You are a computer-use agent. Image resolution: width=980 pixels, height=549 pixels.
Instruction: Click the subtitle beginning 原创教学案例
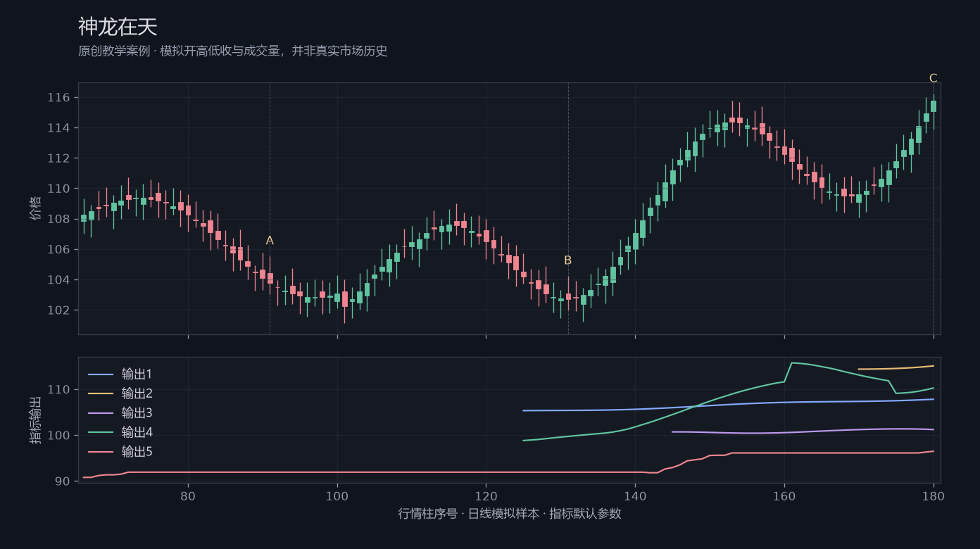233,51
